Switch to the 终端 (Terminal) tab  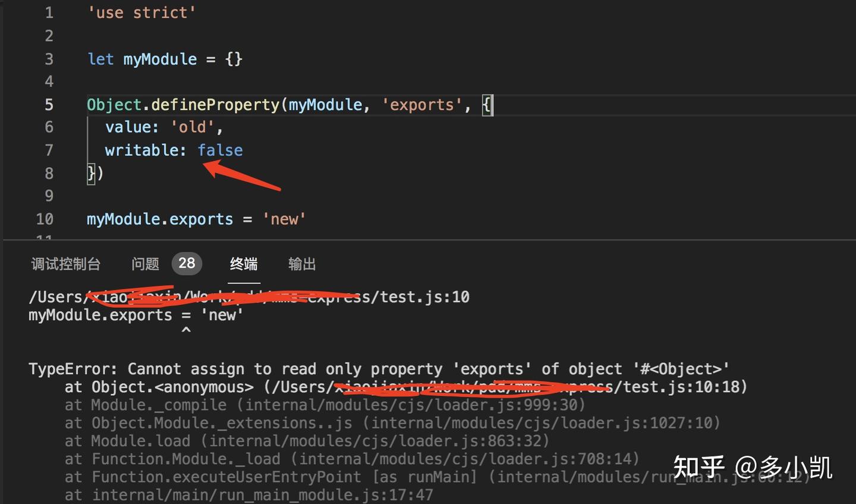click(x=243, y=264)
